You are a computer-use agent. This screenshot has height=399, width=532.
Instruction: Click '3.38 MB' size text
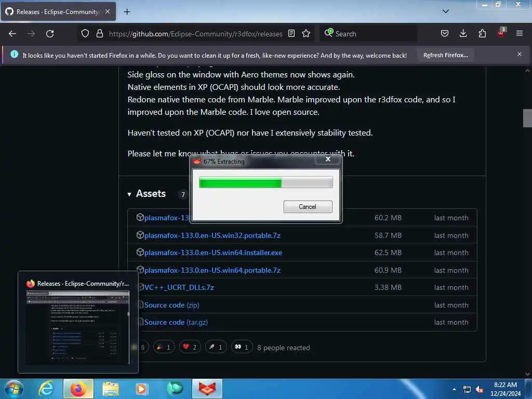(388, 287)
